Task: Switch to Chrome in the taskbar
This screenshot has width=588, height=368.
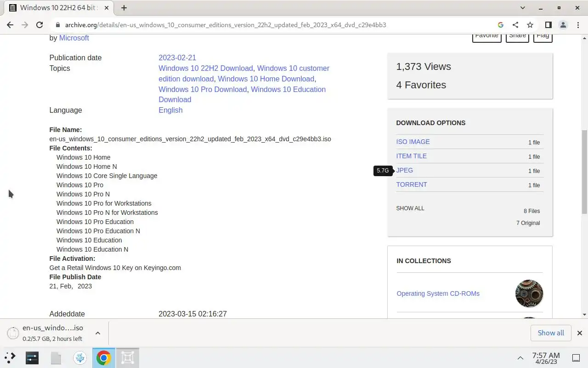Action: click(103, 357)
